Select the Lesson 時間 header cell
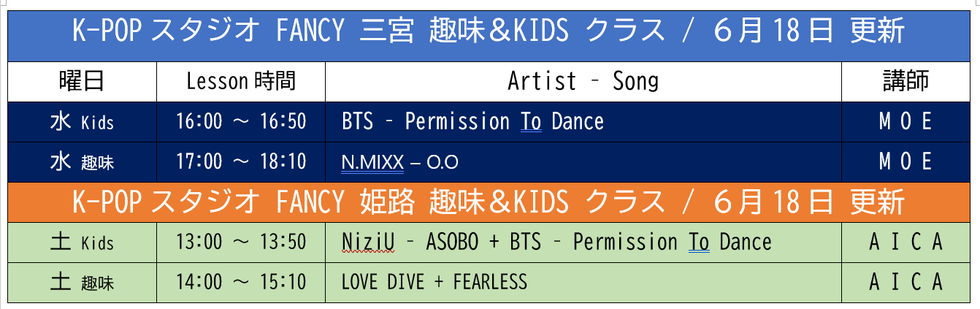 point(241,81)
